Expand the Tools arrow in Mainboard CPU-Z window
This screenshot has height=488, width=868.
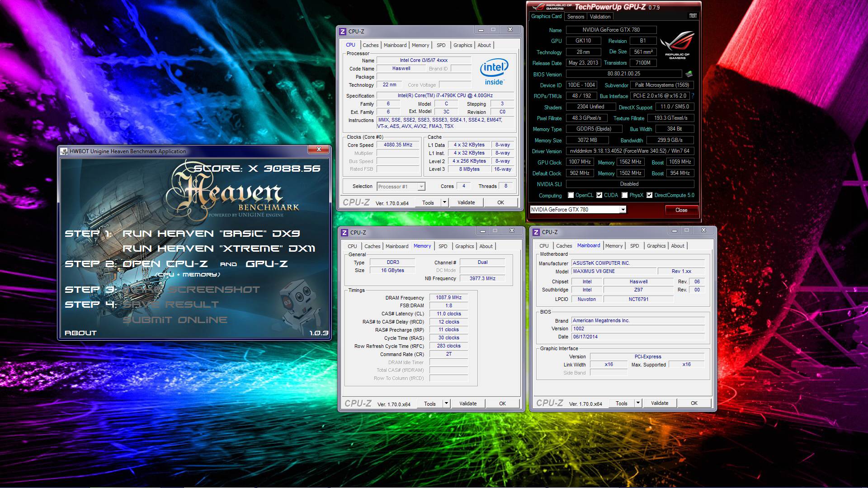point(638,403)
